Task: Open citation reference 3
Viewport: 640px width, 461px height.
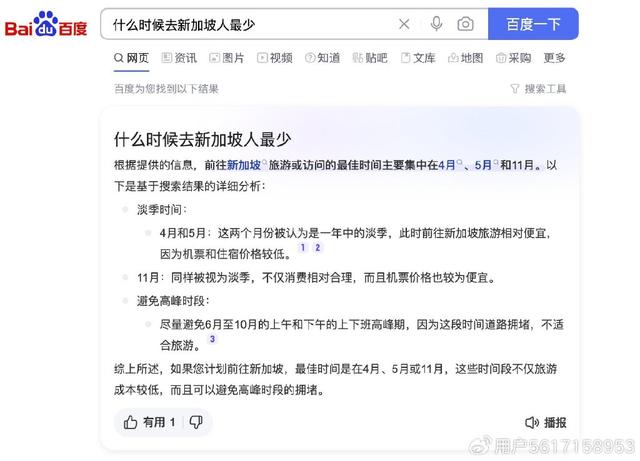Action: [212, 339]
